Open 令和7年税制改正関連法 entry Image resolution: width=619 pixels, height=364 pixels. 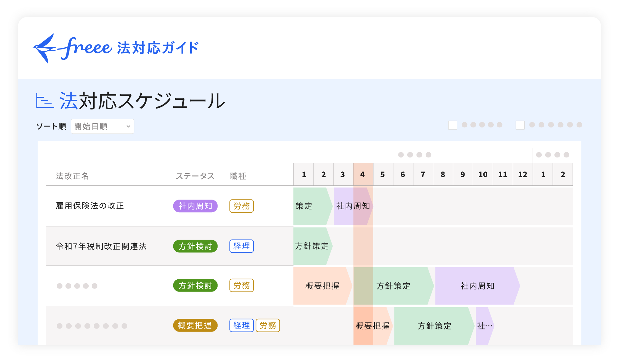point(101,246)
